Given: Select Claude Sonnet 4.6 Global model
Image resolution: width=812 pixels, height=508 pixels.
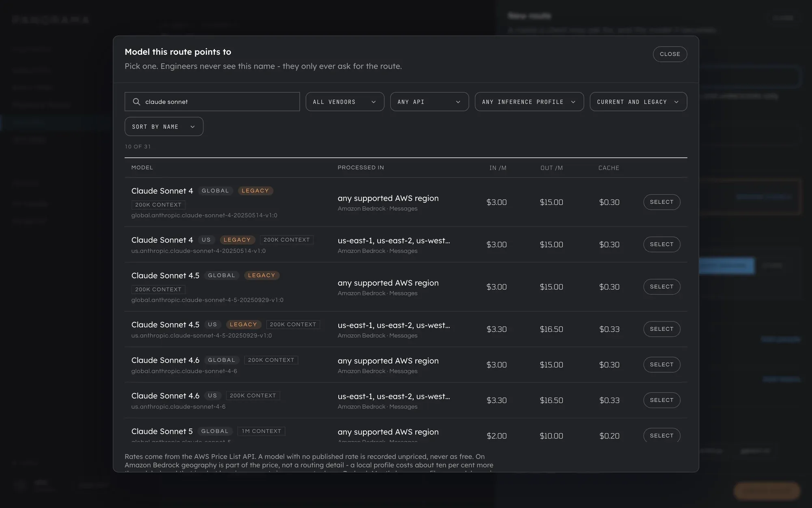Looking at the screenshot, I should [662, 365].
